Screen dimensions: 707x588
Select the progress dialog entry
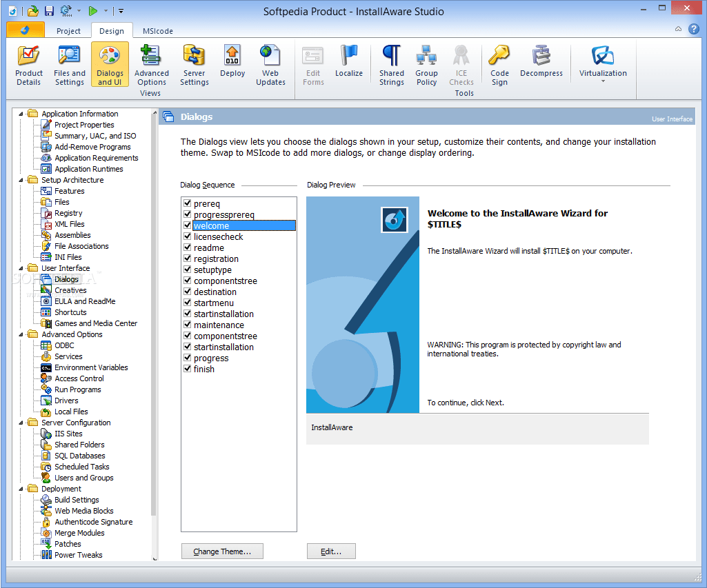click(211, 358)
